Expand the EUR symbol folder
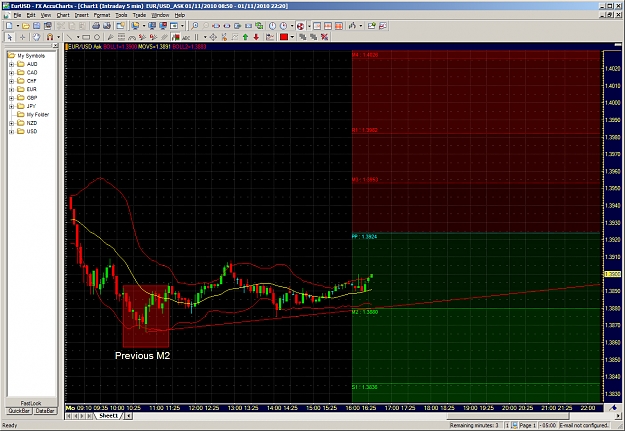This screenshot has height=431, width=625. pyautogui.click(x=12, y=89)
